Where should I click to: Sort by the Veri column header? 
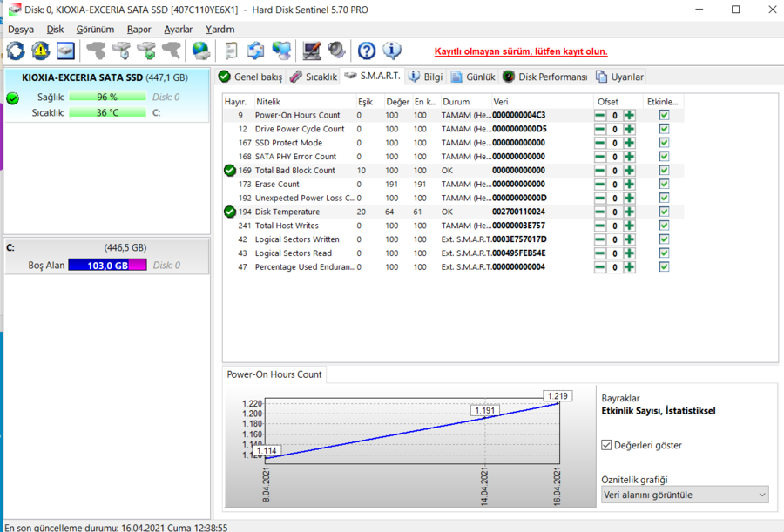543,102
